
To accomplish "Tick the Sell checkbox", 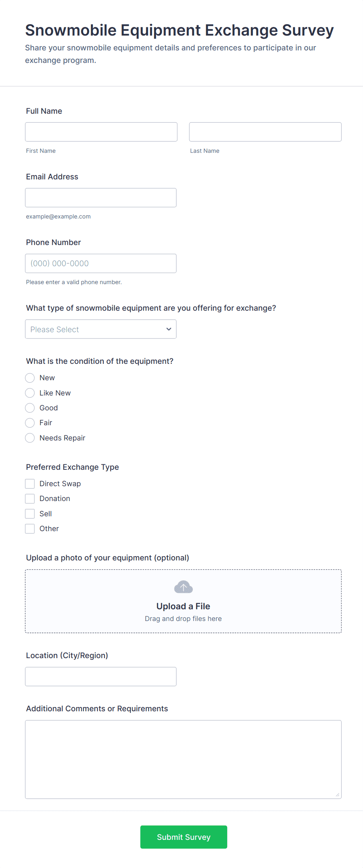I will (30, 514).
